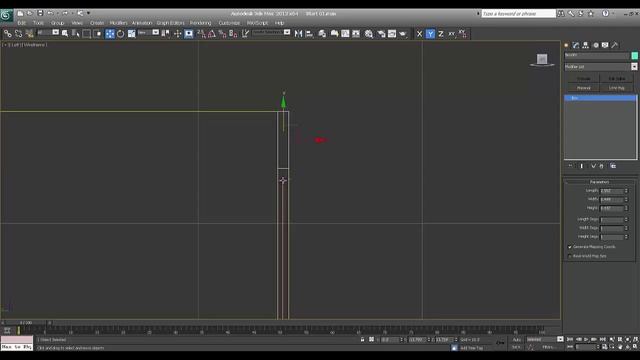Click the Render Production teapot icon
This screenshot has width=640, height=360.
(x=403, y=34)
